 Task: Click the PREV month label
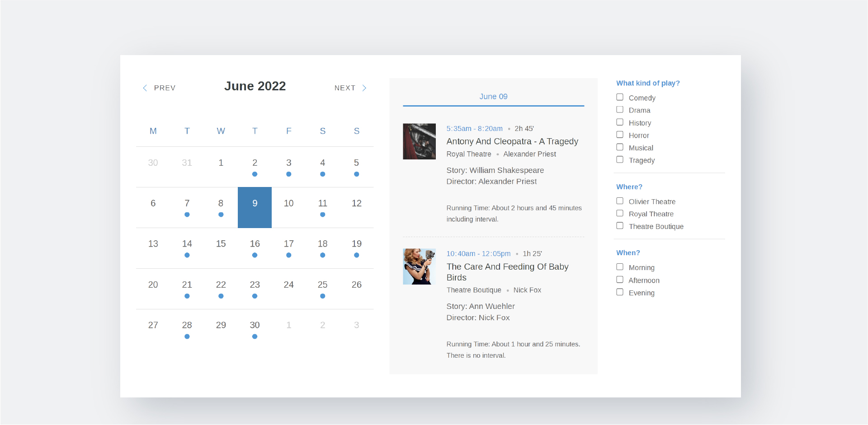(x=165, y=88)
